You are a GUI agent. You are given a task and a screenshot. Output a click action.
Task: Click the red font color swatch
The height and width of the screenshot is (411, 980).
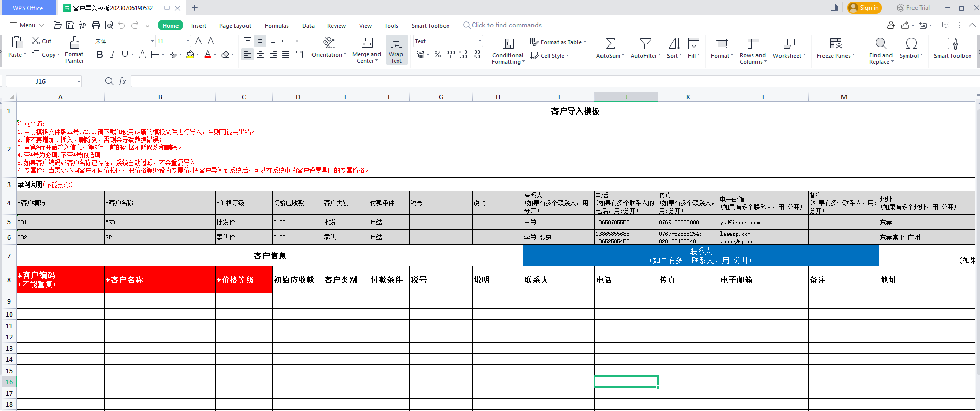click(208, 55)
